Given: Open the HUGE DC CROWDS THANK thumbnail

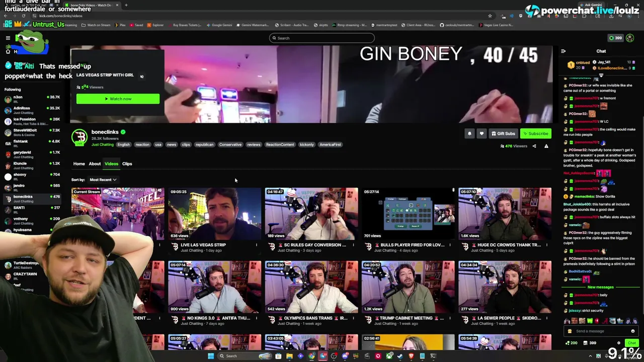Looking at the screenshot, I should pyautogui.click(x=505, y=214).
